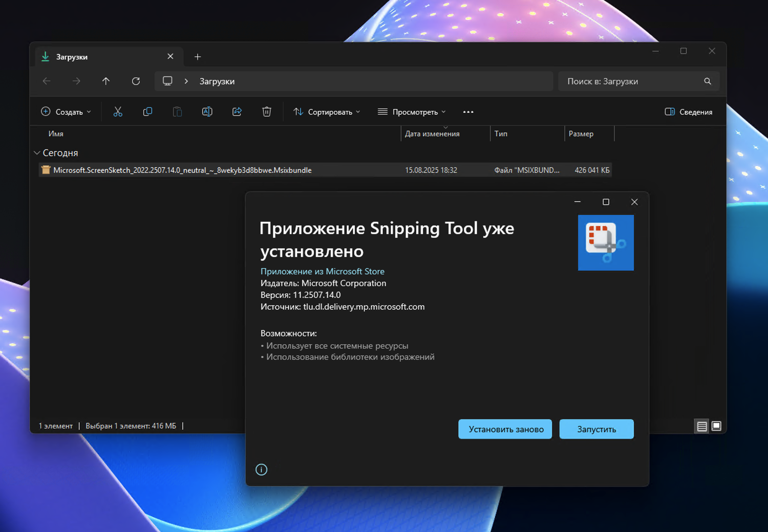Screen dimensions: 768x532
Task: Sort by the Имя column header
Action: point(56,134)
